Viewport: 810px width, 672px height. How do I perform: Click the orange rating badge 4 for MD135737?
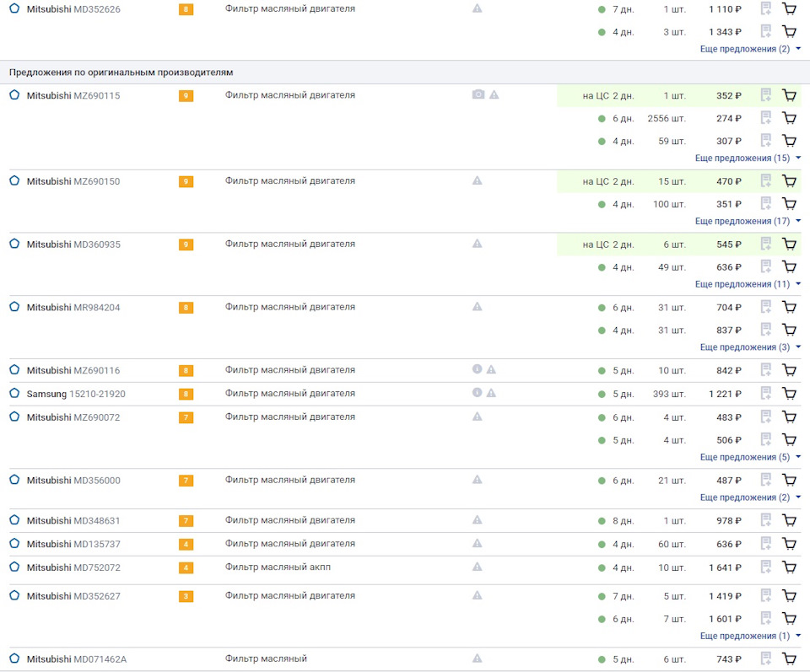pyautogui.click(x=186, y=545)
